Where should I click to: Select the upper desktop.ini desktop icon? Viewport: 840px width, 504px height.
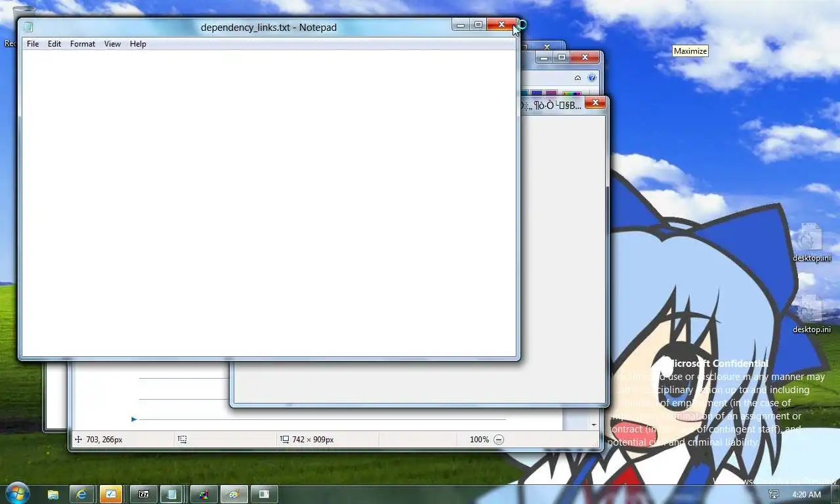click(x=811, y=242)
